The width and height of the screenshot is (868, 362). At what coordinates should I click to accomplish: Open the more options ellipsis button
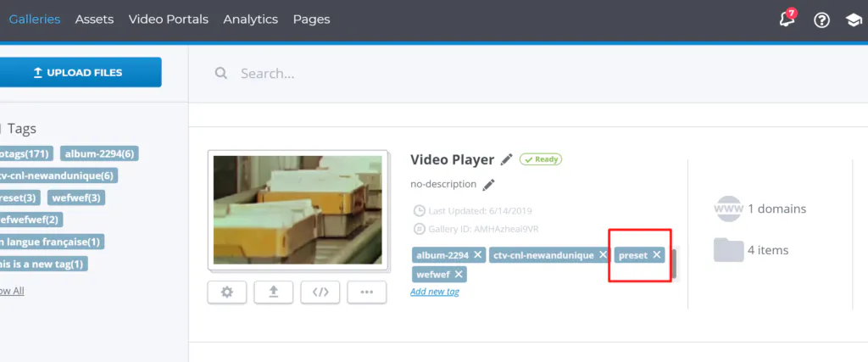(x=366, y=292)
